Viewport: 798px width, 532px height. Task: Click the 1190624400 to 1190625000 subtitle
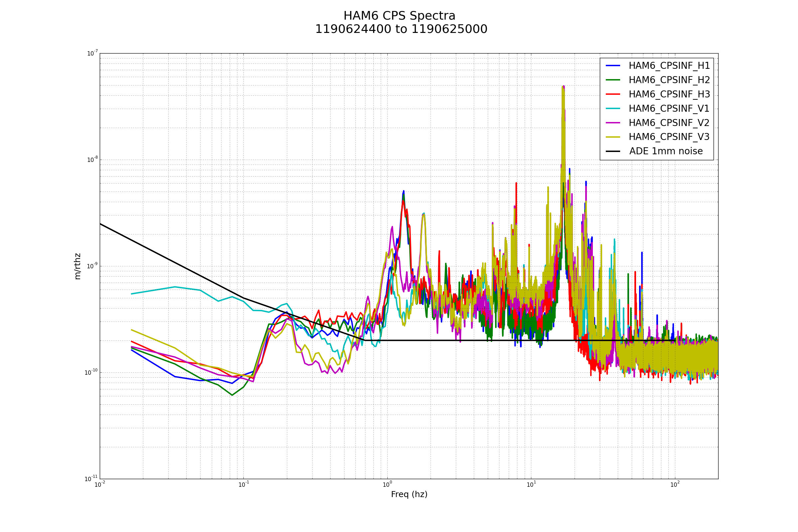tap(401, 29)
